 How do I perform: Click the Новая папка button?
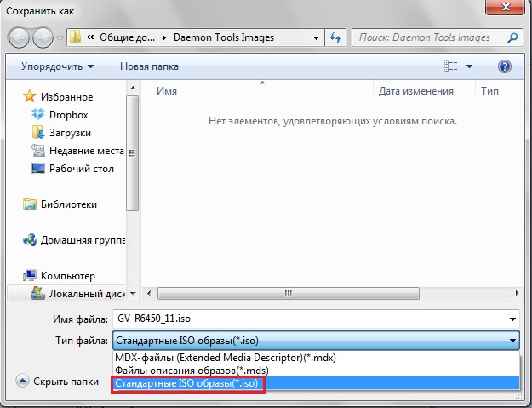(x=151, y=66)
